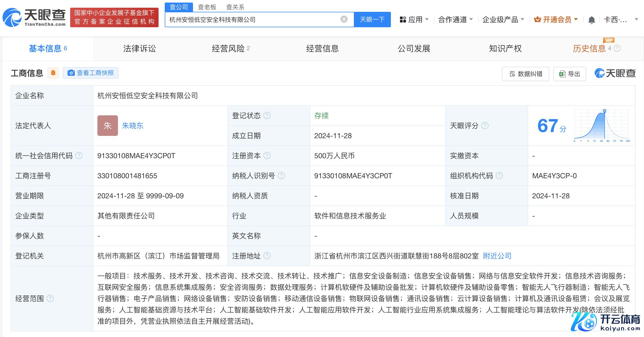This screenshot has height=337, width=644.
Task: Click the TianYanCha logo icon
Action: 12,17
